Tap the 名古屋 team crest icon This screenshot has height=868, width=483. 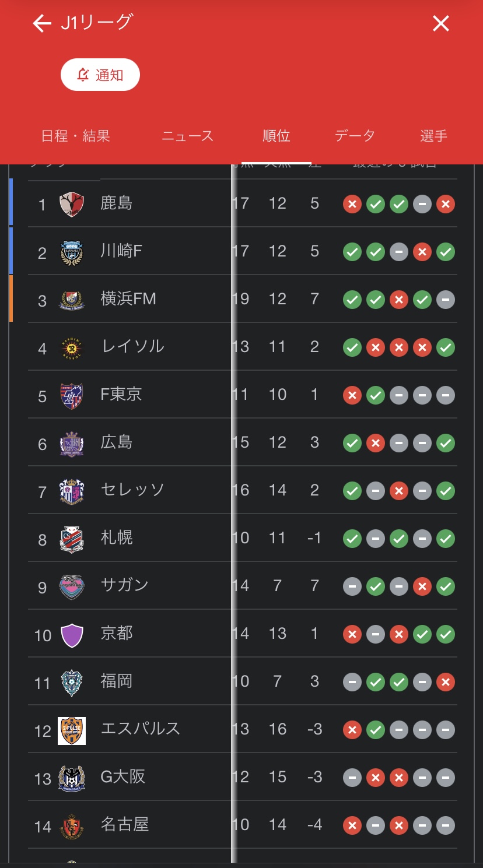click(72, 825)
